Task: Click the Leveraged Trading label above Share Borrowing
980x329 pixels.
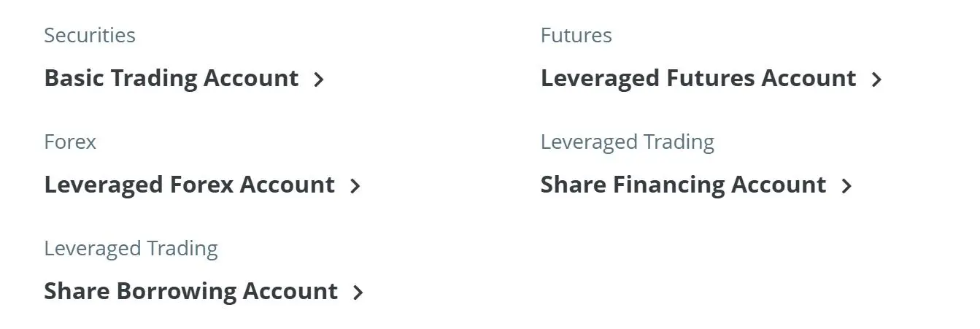Action: click(x=131, y=248)
